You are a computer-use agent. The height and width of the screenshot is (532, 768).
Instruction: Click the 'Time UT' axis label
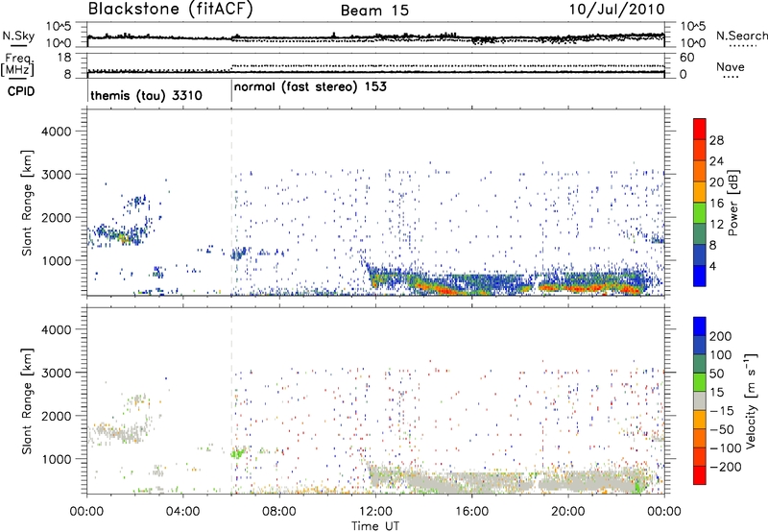pos(375,525)
